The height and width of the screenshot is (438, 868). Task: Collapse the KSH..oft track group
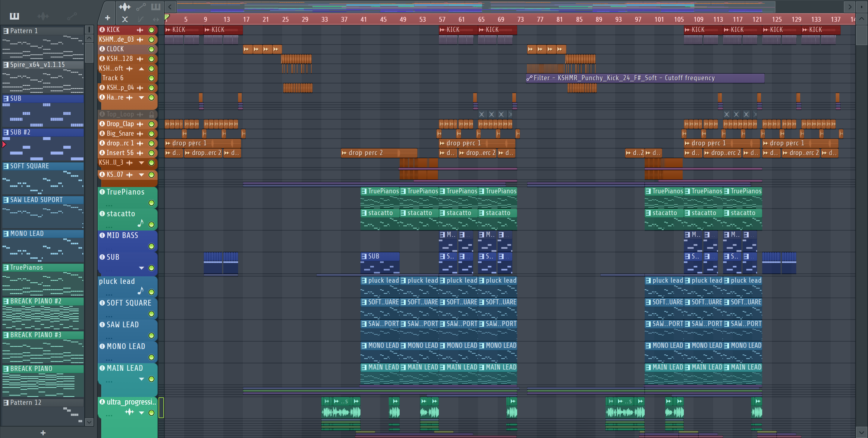(x=142, y=69)
